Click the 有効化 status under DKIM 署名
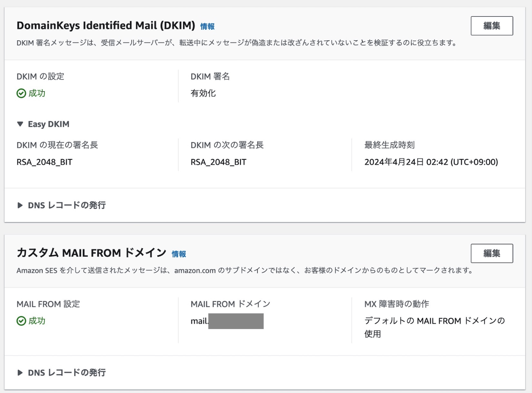Image resolution: width=532 pixels, height=393 pixels. (x=203, y=93)
